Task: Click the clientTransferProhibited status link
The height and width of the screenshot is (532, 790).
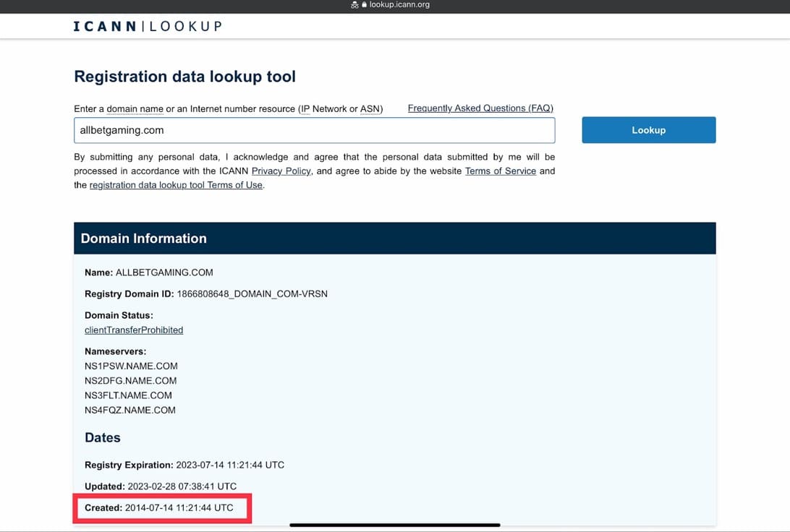Action: (134, 330)
